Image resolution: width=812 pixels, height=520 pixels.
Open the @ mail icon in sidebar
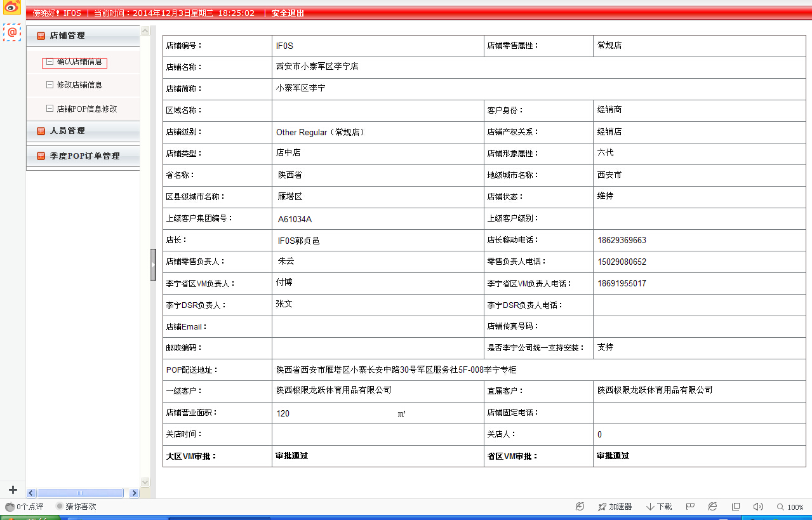coord(12,32)
